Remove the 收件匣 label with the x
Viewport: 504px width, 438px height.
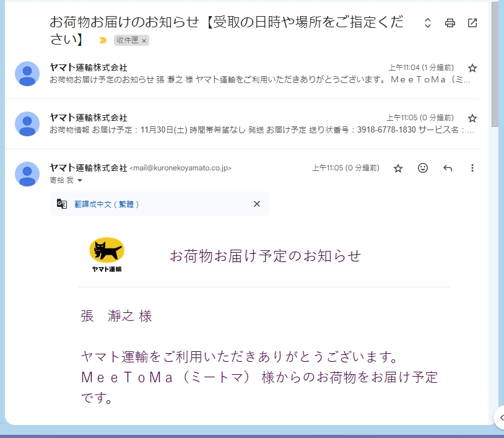click(144, 40)
